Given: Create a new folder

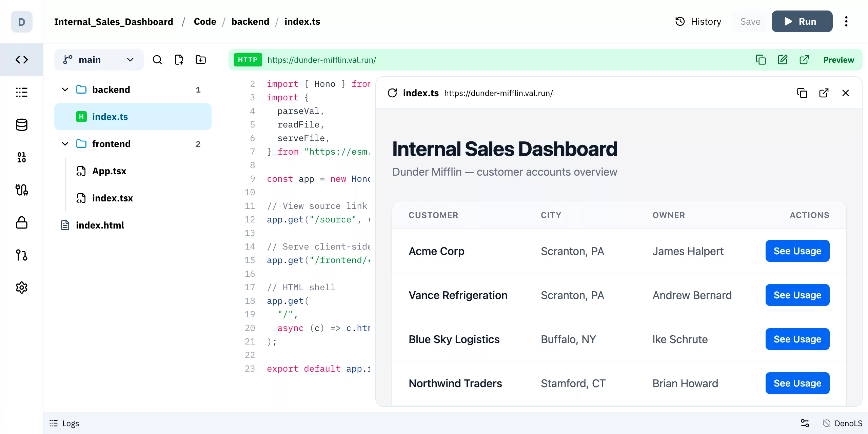Looking at the screenshot, I should 200,60.
